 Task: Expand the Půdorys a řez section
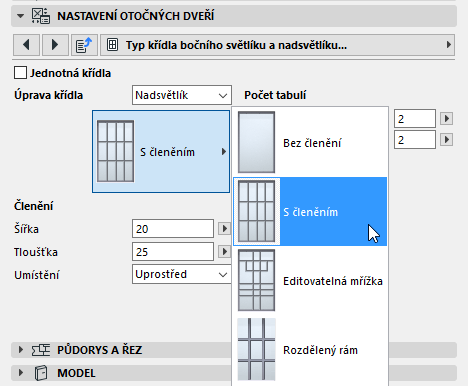(x=21, y=350)
